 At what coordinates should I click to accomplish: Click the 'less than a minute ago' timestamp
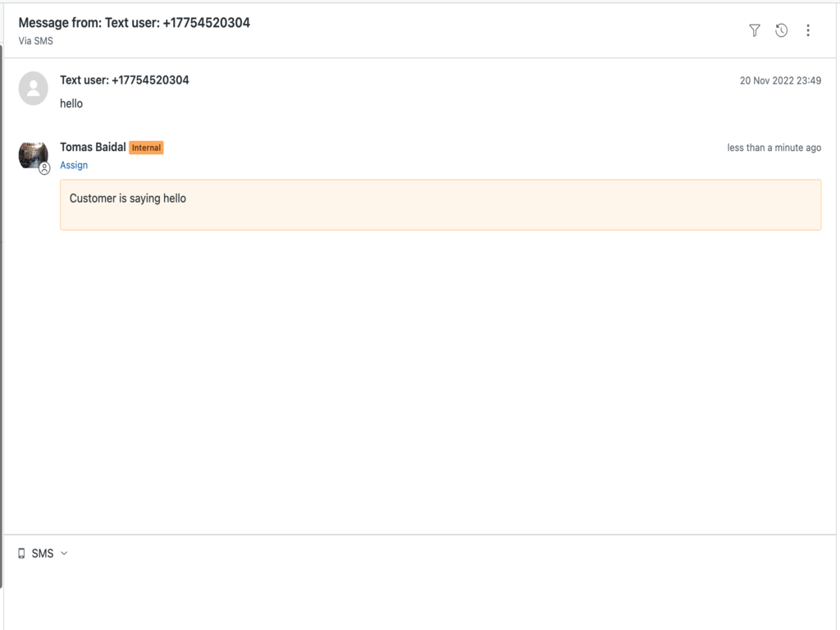(x=774, y=148)
